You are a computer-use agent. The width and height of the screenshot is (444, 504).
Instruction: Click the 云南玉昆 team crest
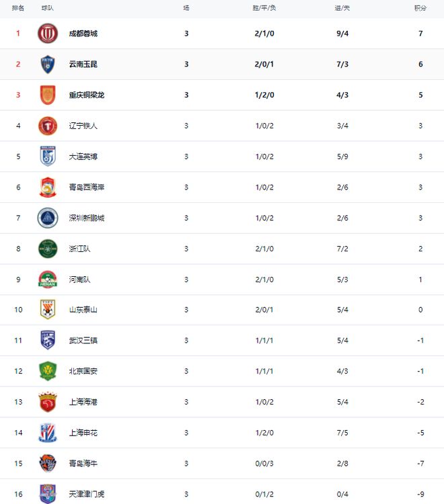[48, 65]
